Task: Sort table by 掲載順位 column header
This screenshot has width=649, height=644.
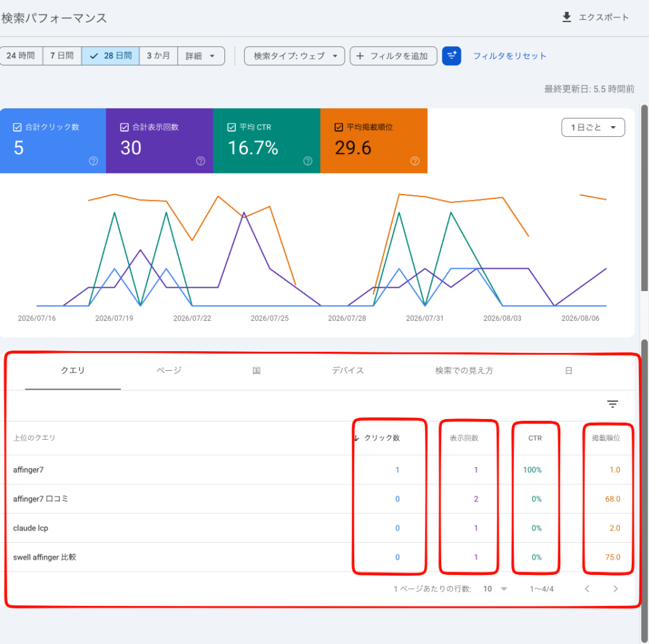Action: point(606,438)
